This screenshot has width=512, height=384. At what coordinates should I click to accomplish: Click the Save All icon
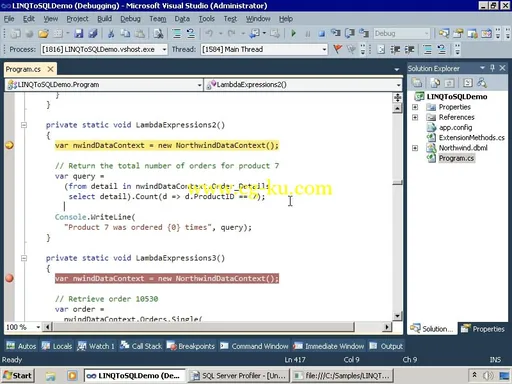pos(93,33)
